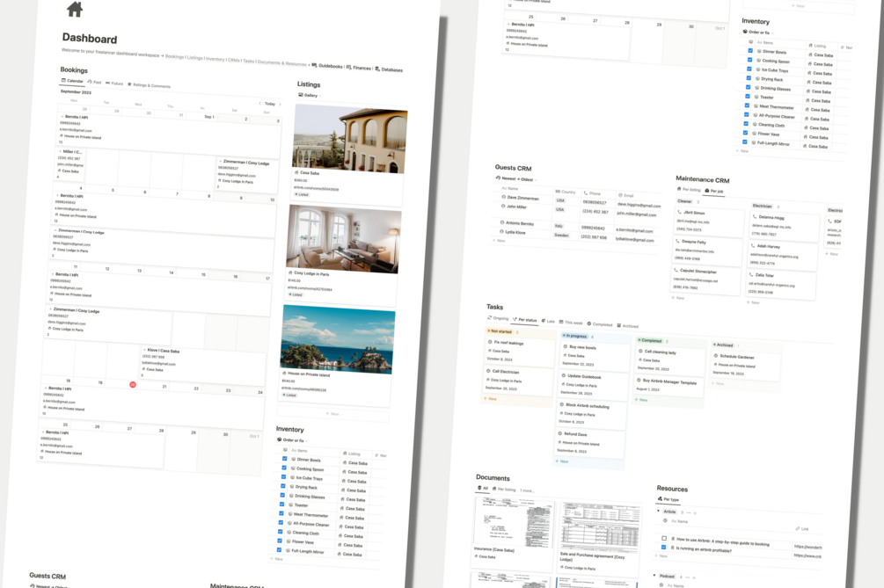Click the 'Not started' status group tag
The image size is (884, 588).
pos(500,331)
